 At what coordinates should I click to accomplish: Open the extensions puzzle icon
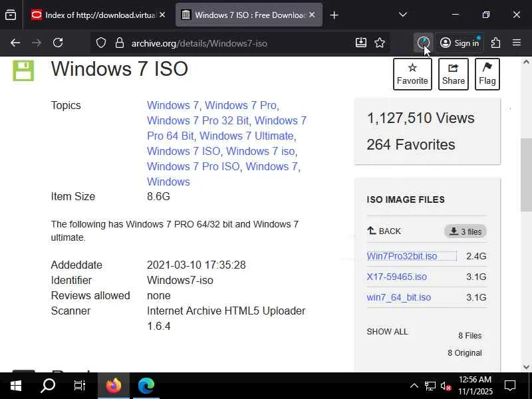pyautogui.click(x=495, y=43)
